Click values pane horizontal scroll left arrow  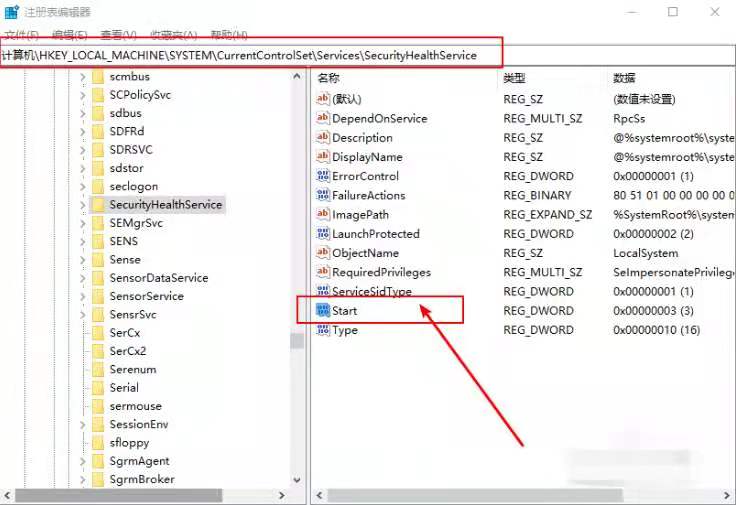click(x=320, y=495)
